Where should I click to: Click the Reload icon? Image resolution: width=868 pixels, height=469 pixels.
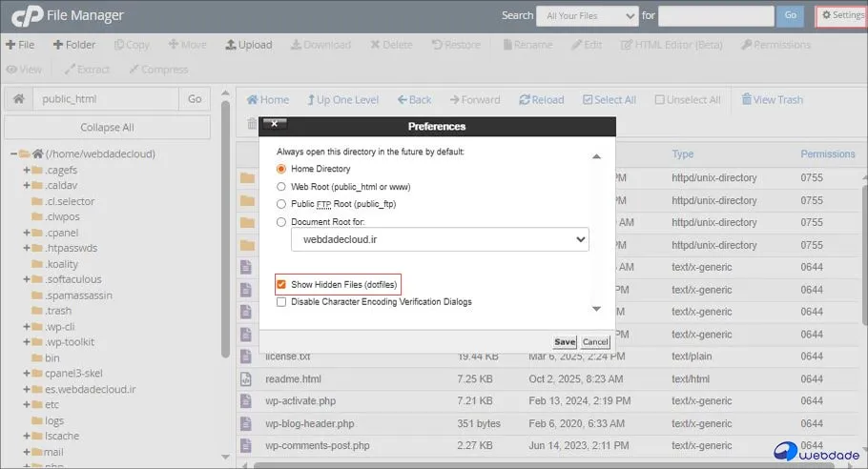point(542,100)
